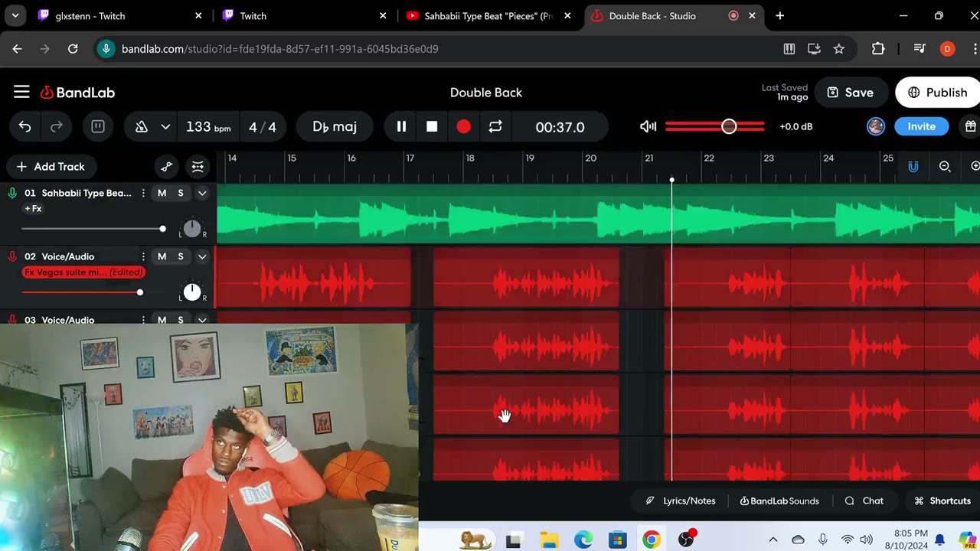This screenshot has height=551, width=980.
Task: Zoom out the timeline with magnifier
Action: point(945,167)
